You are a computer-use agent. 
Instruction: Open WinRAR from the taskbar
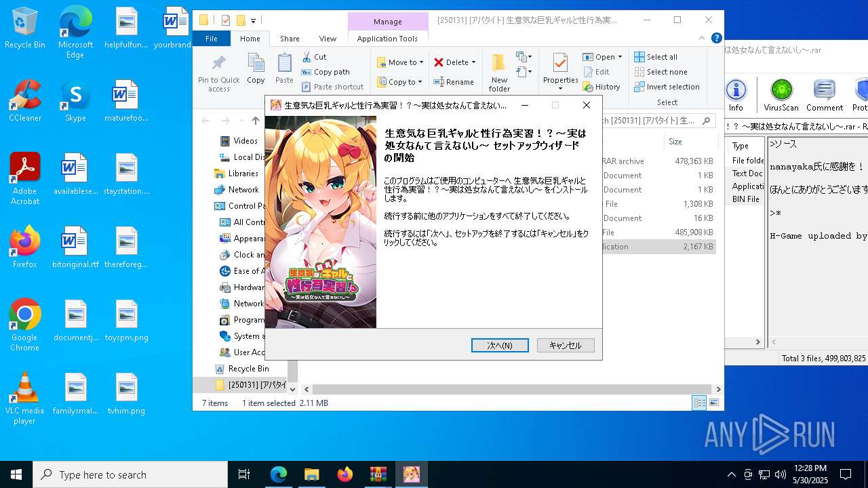point(378,474)
